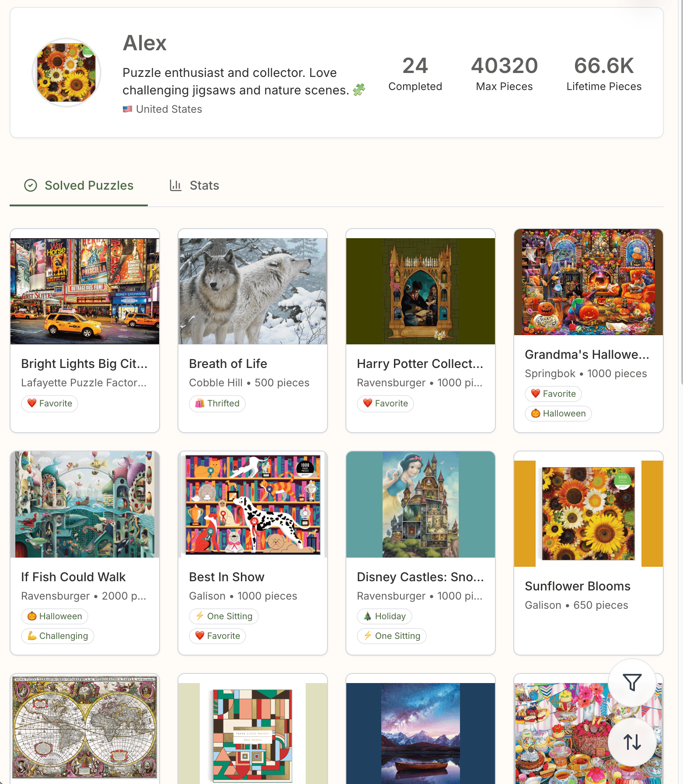
Task: Click the Completed puzzles count
Action: click(x=415, y=73)
